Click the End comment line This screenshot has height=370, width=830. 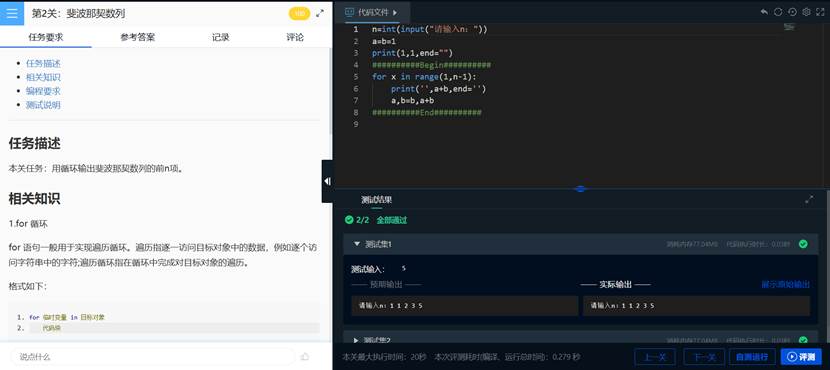(427, 112)
